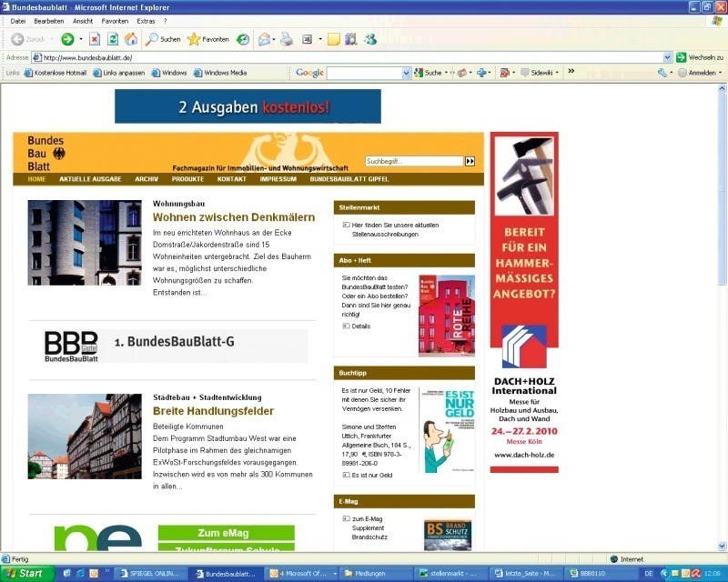Click the Google toolbar search input
Screen dimensions: 728x582
pyautogui.click(x=365, y=73)
